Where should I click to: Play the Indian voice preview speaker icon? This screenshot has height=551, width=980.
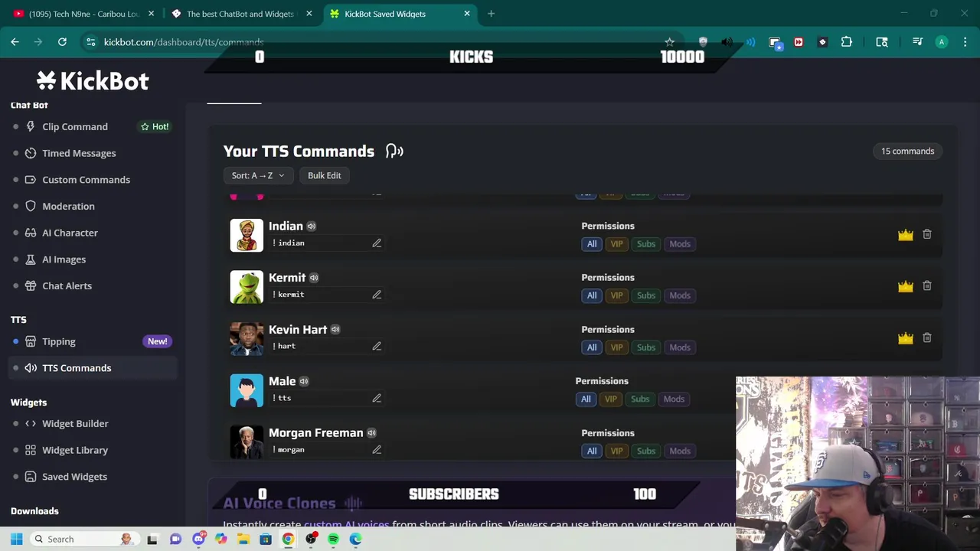tap(312, 227)
